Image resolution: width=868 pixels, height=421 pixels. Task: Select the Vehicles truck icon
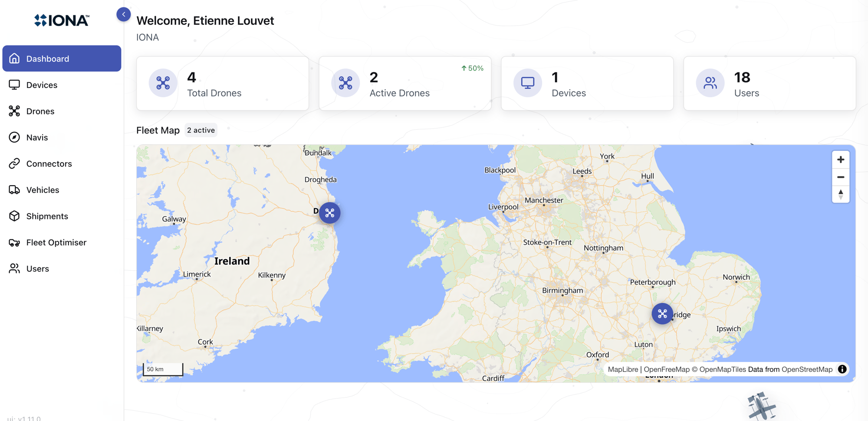pyautogui.click(x=14, y=190)
